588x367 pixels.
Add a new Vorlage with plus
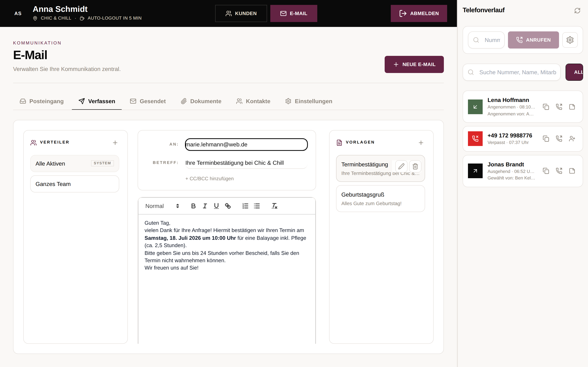tap(421, 143)
